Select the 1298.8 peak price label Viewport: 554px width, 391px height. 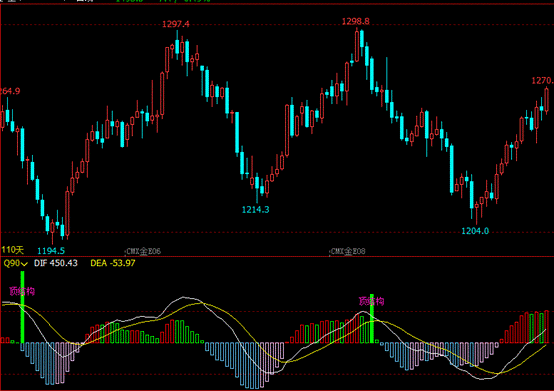point(355,22)
